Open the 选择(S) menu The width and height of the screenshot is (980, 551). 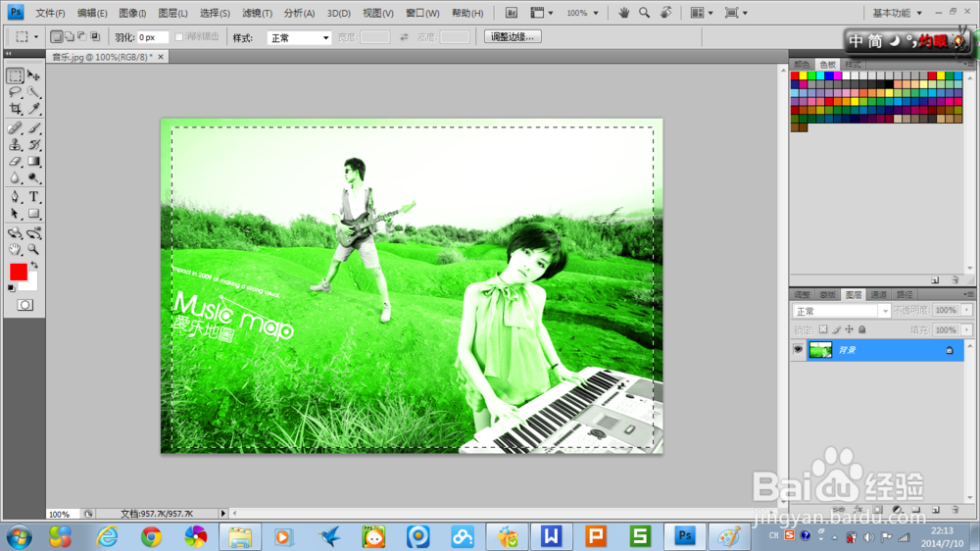pyautogui.click(x=215, y=13)
